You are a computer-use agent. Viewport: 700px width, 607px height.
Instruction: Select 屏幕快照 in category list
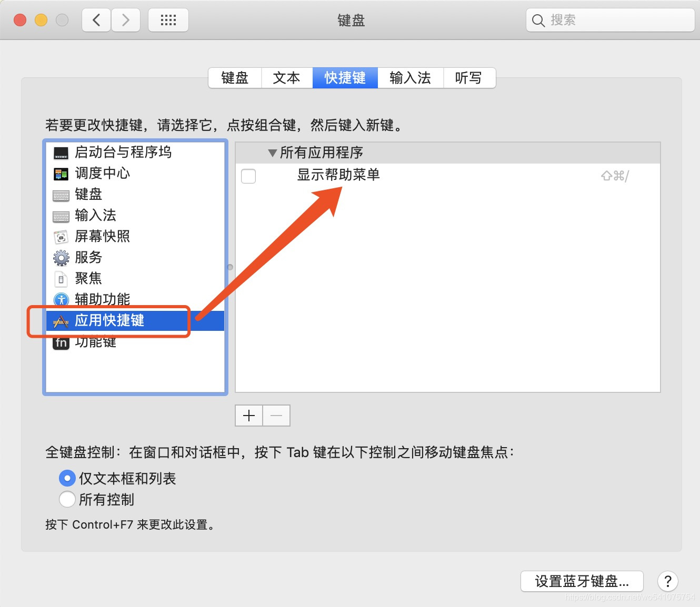[x=135, y=237]
